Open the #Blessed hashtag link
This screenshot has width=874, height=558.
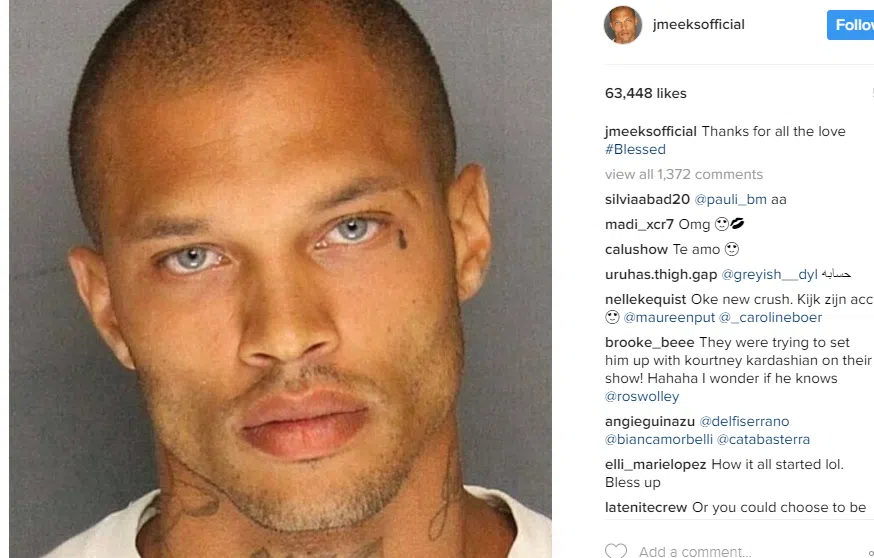pos(635,149)
